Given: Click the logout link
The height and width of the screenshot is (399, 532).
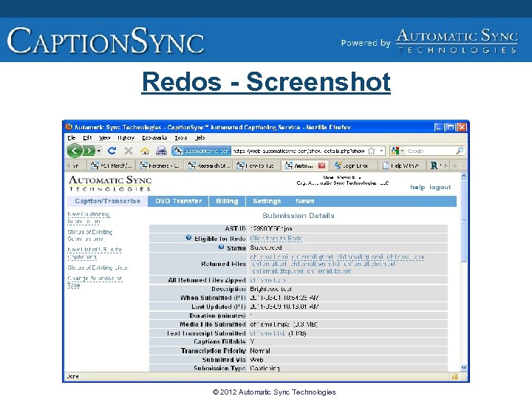Looking at the screenshot, I should click(x=440, y=187).
